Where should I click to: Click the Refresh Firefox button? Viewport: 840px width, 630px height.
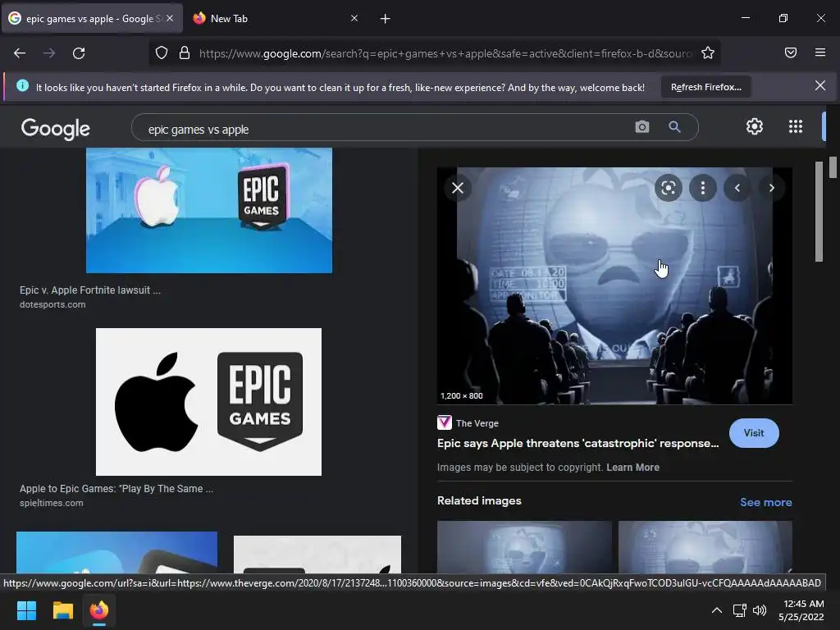(x=706, y=87)
